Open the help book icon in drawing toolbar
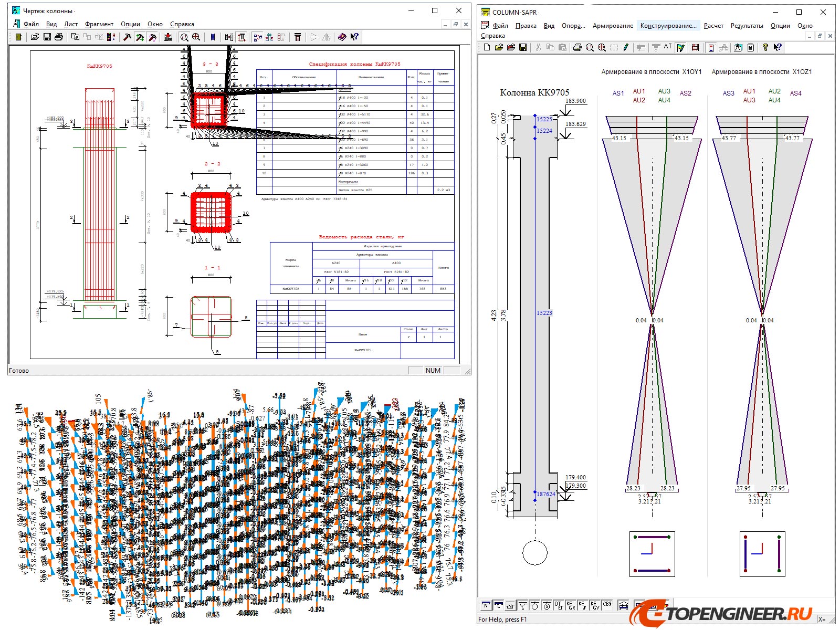Viewport: 840px width, 630px height. coord(342,37)
